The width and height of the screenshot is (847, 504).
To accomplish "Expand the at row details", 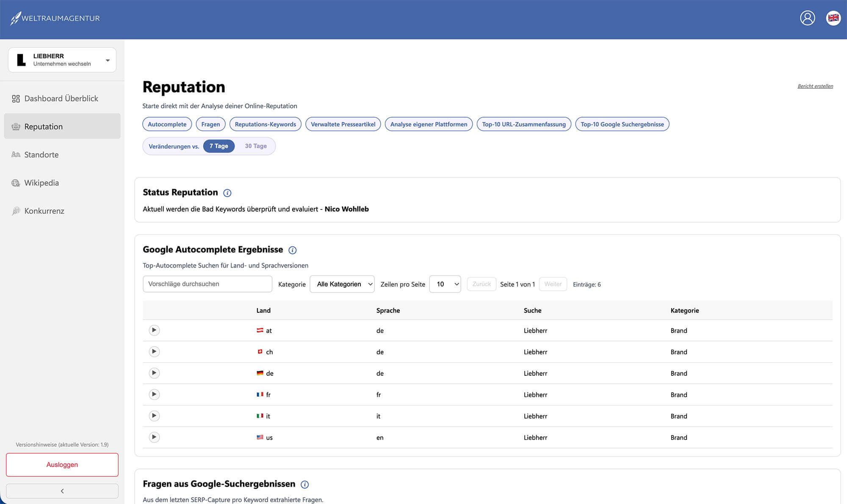I will coord(154,330).
